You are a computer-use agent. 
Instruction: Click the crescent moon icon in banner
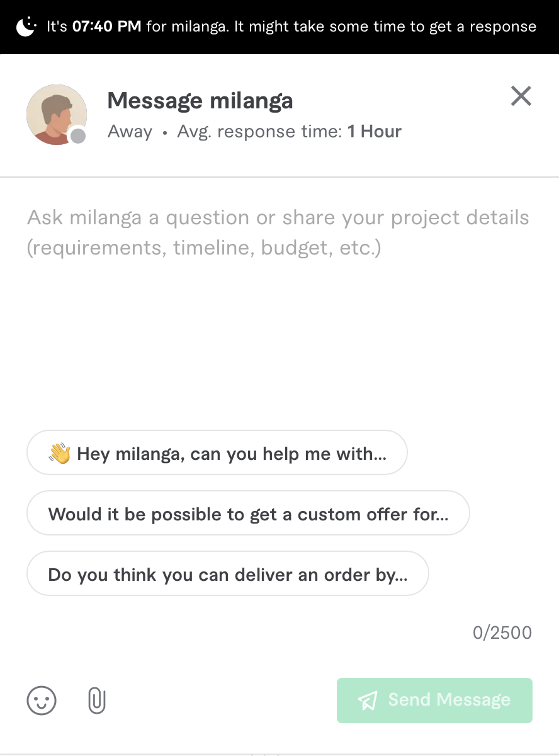tap(26, 27)
